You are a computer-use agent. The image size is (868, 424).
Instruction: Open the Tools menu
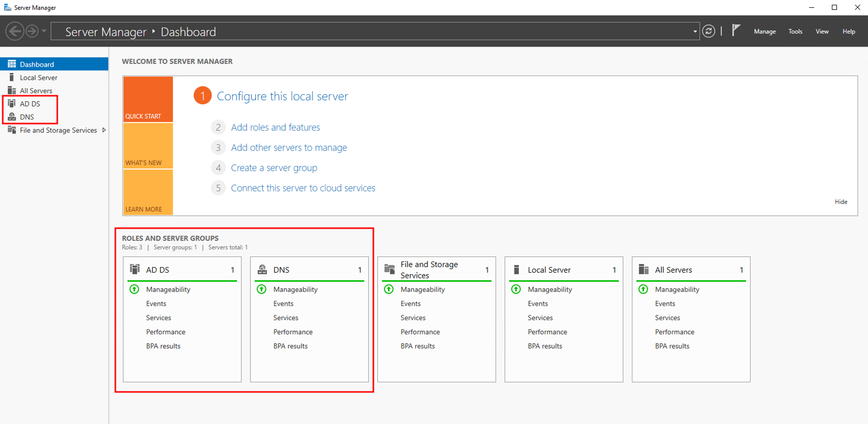click(795, 31)
